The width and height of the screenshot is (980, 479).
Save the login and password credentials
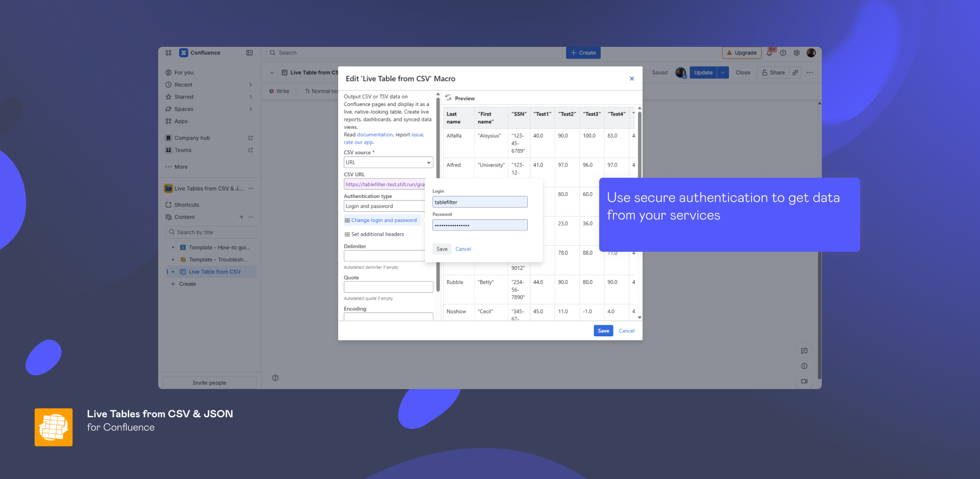coord(442,249)
